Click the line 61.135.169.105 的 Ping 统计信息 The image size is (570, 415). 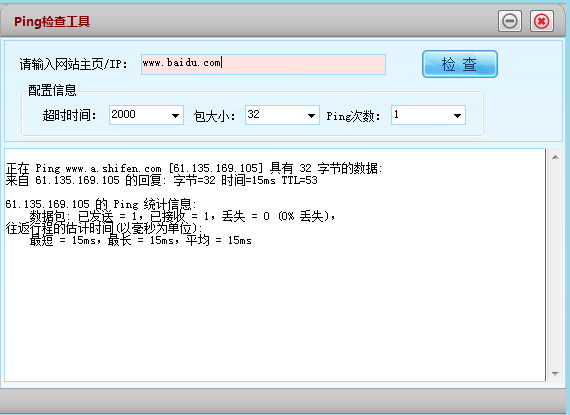point(101,204)
